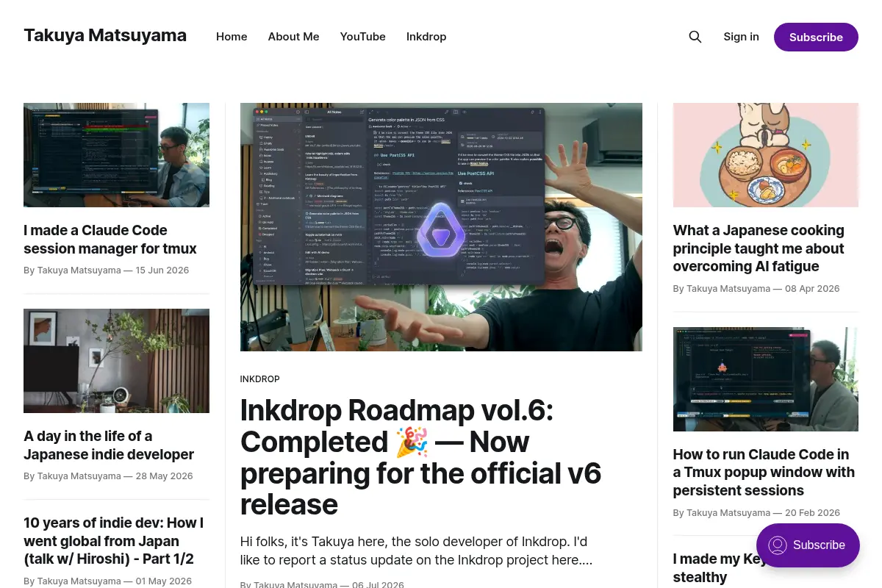Open the Tmux popup window article title
This screenshot has width=882, height=588.
click(x=764, y=473)
